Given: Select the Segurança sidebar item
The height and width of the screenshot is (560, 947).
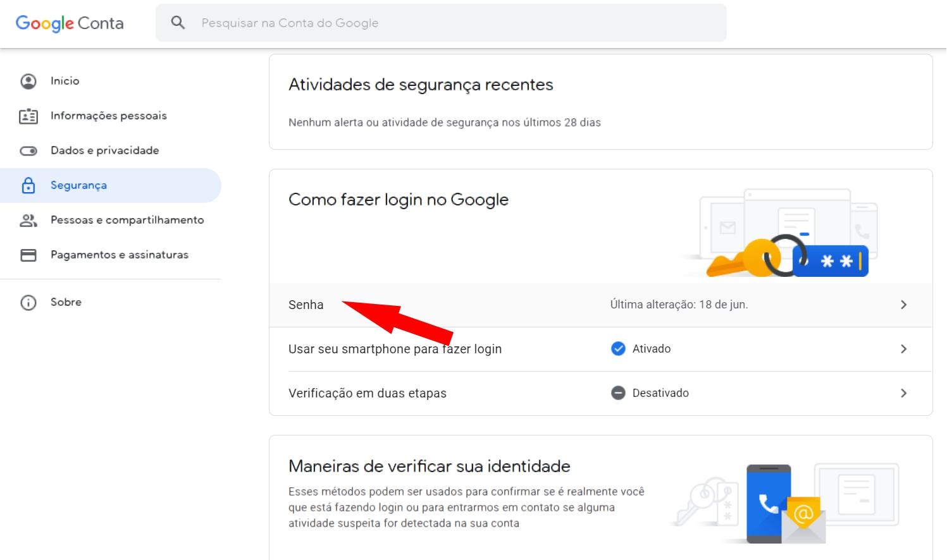Looking at the screenshot, I should (111, 185).
